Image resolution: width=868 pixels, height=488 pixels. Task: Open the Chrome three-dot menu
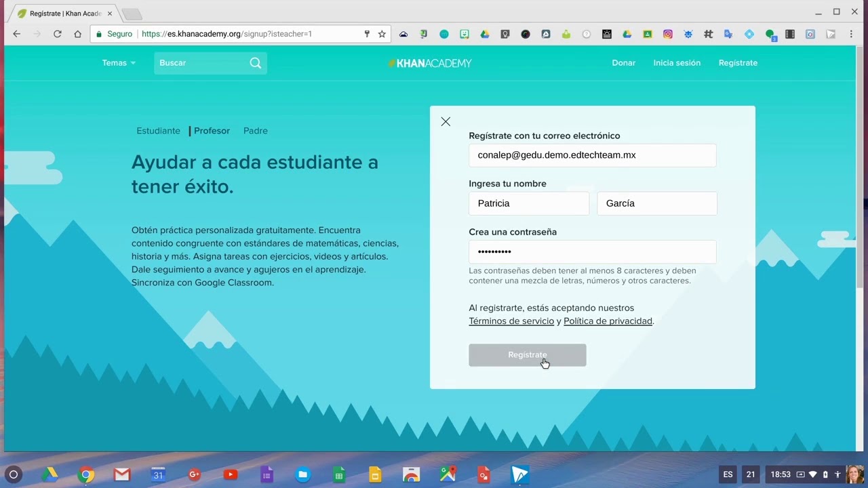(850, 34)
